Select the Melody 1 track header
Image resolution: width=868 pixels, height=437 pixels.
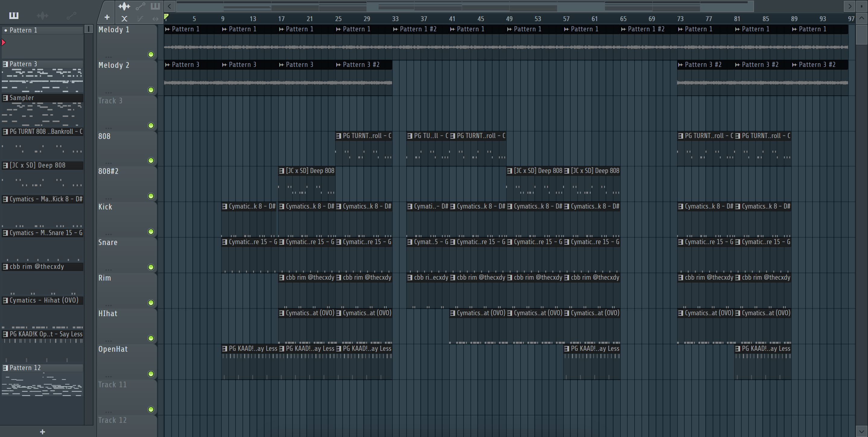[x=127, y=42]
